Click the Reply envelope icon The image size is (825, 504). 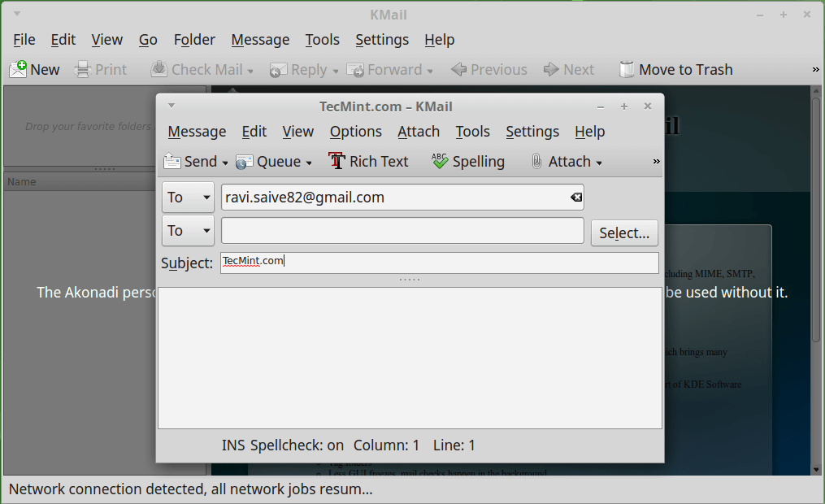[x=278, y=70]
